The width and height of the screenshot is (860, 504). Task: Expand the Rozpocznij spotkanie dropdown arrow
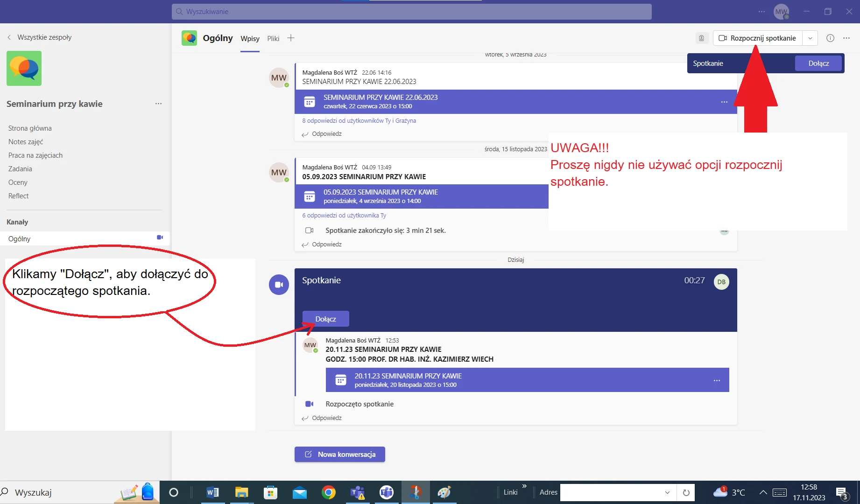[x=810, y=38]
